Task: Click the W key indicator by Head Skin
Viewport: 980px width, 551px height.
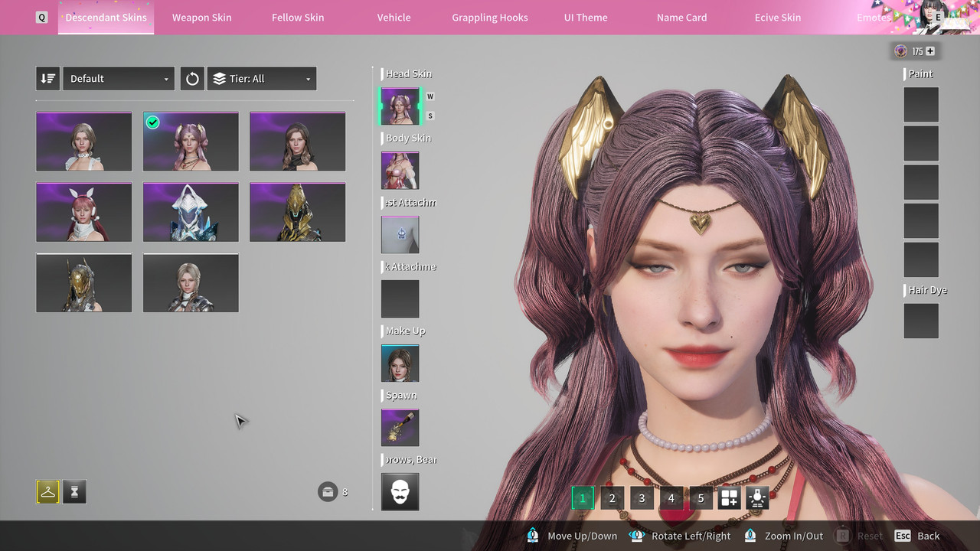Action: click(430, 96)
